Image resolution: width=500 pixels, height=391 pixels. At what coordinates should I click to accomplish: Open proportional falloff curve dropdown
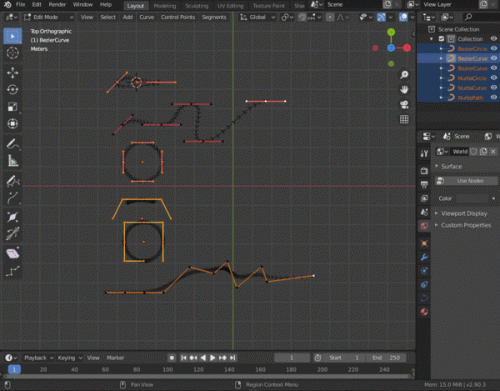pos(343,17)
